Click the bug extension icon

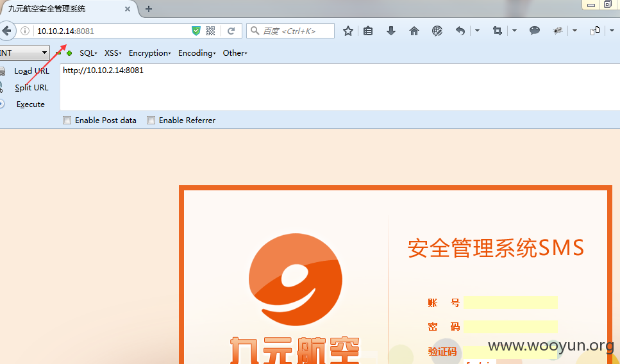558,30
